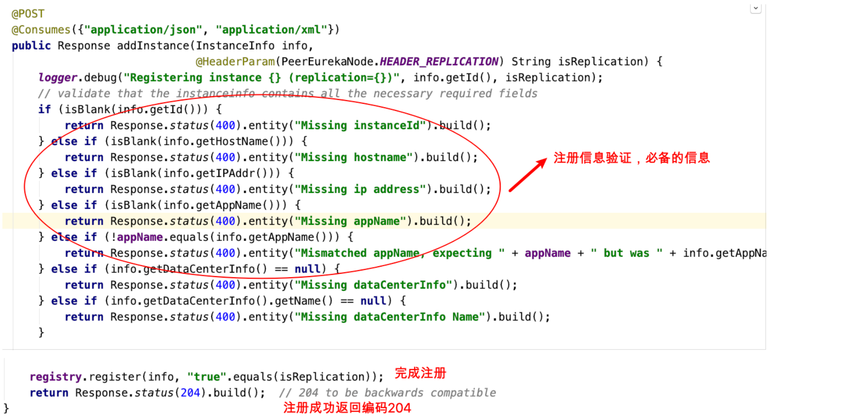
Task: Click the HEADER_REPLICATION constant
Action: [439, 61]
